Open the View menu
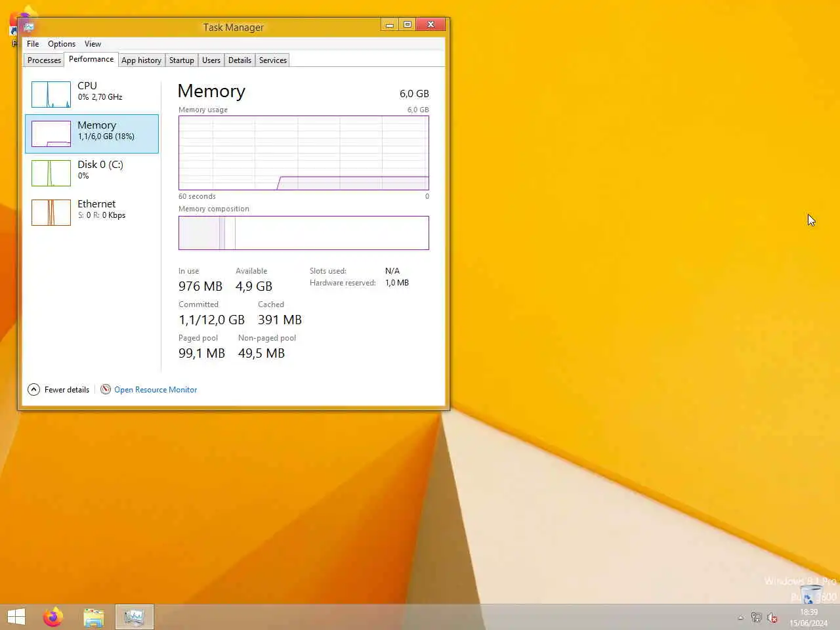The height and width of the screenshot is (630, 840). click(93, 44)
